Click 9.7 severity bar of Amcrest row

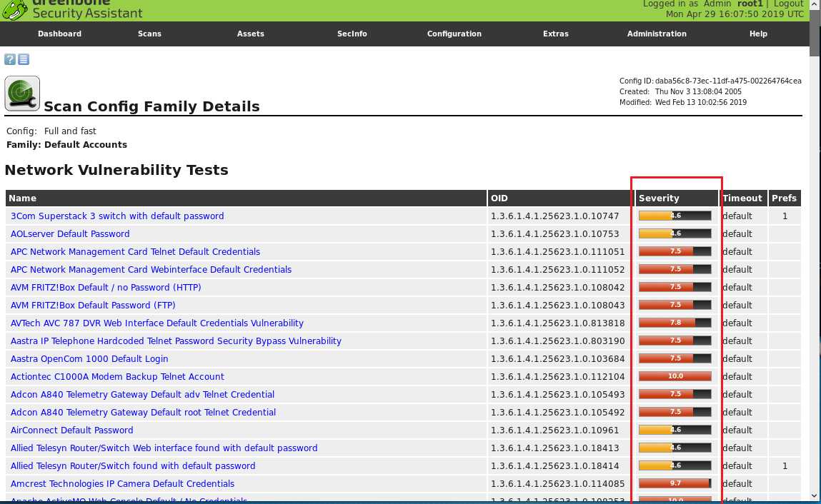tap(675, 483)
